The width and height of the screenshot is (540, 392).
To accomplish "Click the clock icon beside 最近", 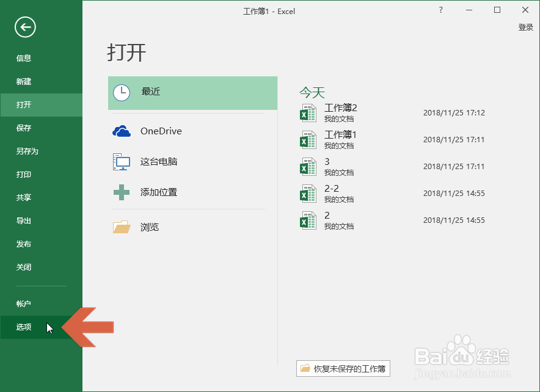I will pyautogui.click(x=122, y=93).
